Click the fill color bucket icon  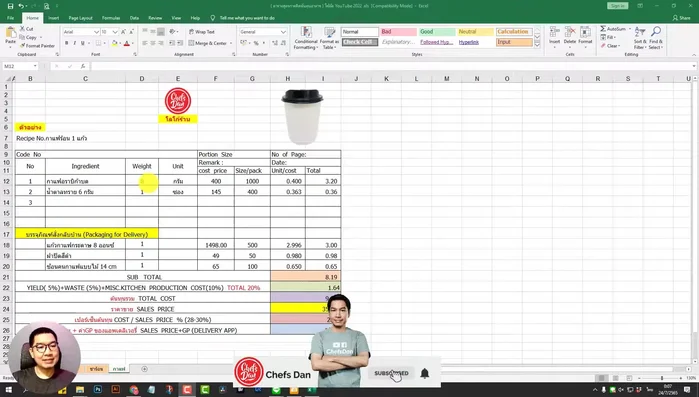click(115, 43)
